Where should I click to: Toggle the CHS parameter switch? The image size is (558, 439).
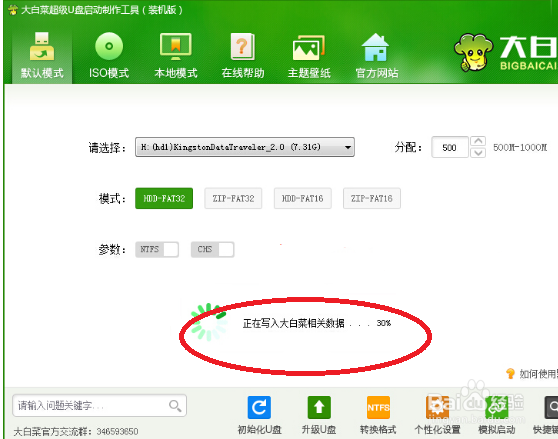212,249
